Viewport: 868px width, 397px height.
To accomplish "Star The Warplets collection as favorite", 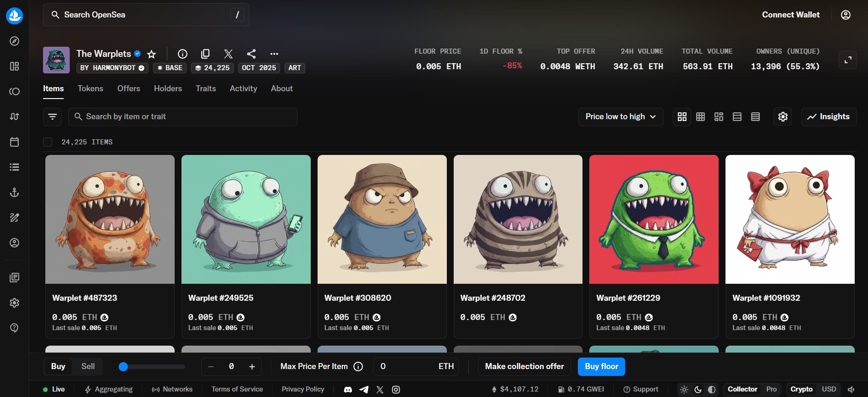I will (x=151, y=54).
